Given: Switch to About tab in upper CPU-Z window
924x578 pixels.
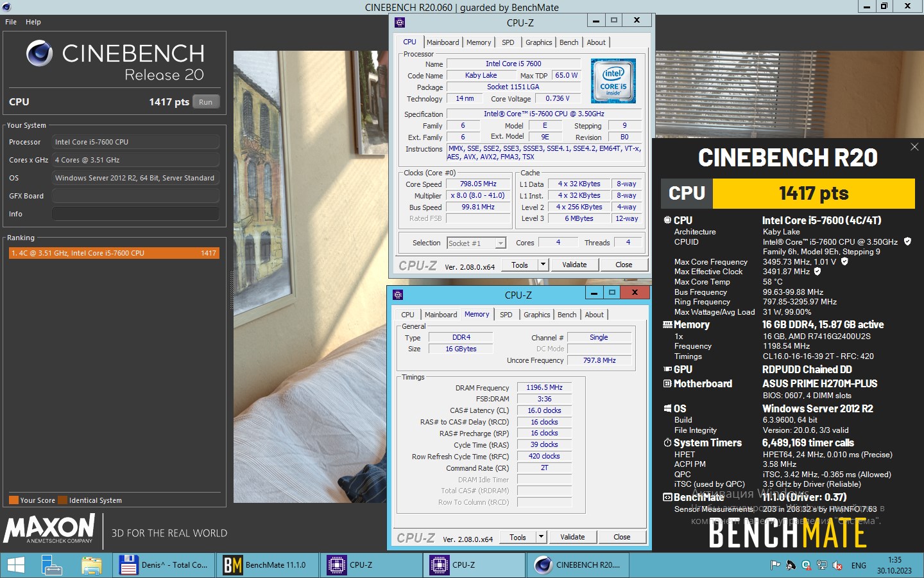Looking at the screenshot, I should [x=596, y=42].
